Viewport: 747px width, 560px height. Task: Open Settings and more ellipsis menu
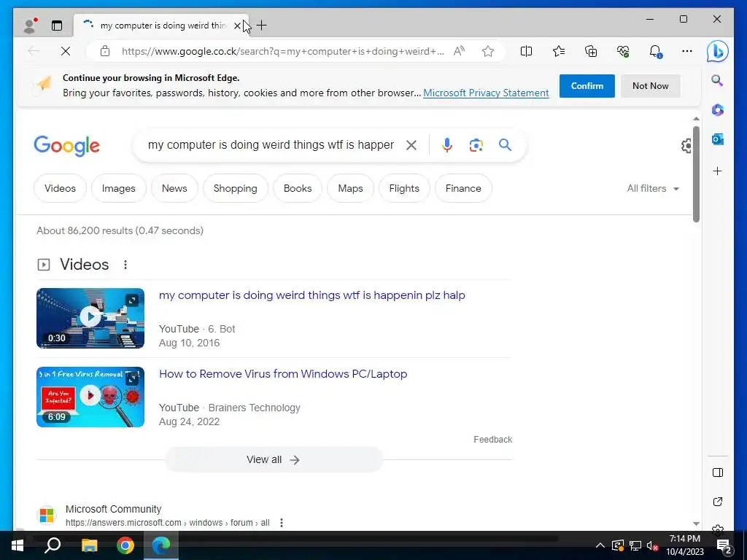click(x=687, y=51)
